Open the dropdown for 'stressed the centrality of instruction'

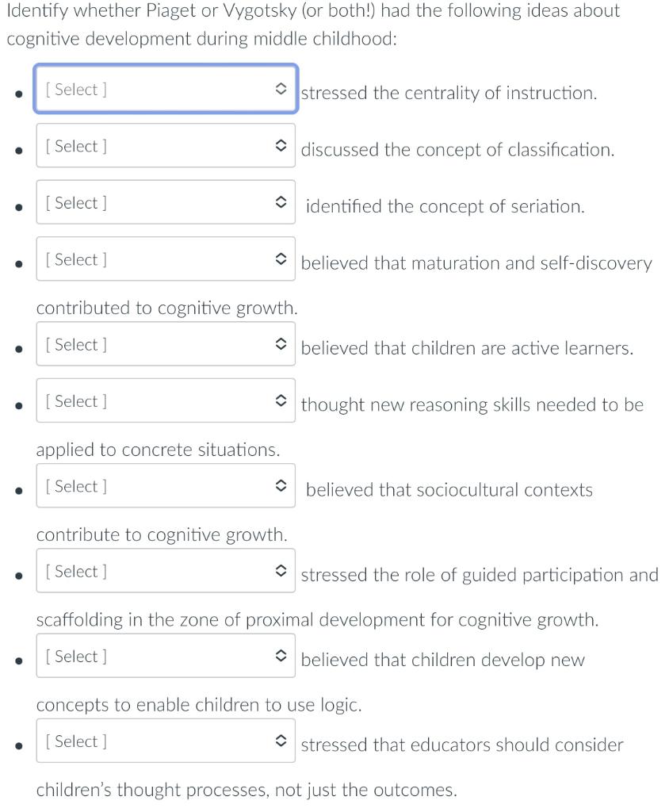[x=165, y=90]
